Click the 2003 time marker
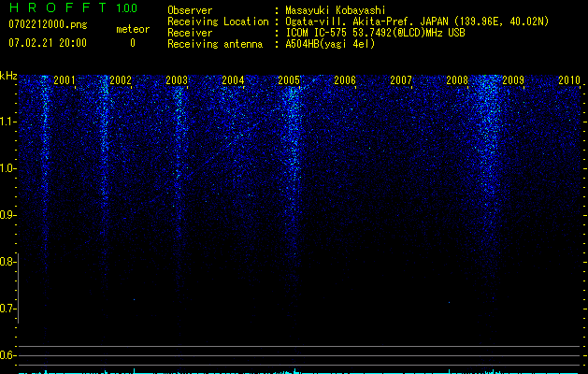The width and height of the screenshot is (588, 374). [177, 79]
